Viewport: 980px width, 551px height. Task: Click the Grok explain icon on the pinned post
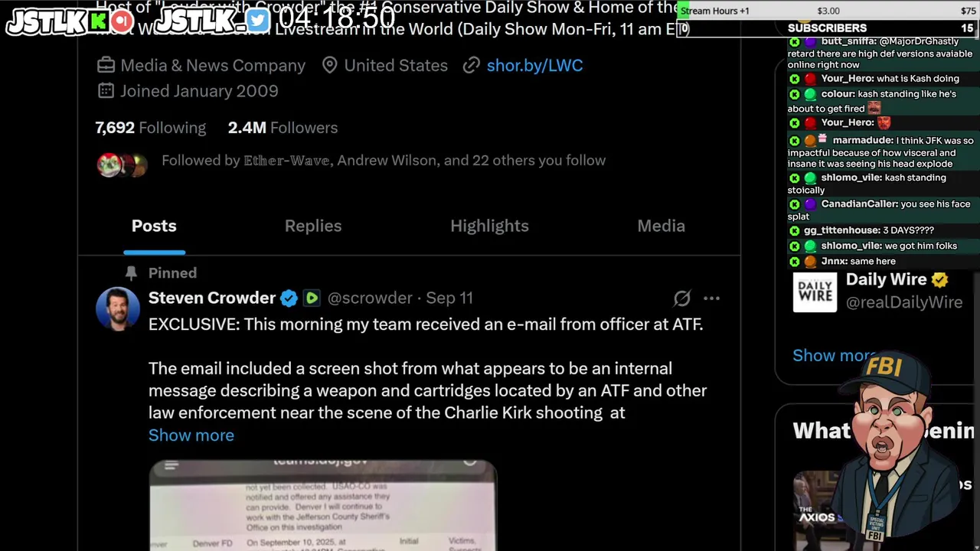682,298
